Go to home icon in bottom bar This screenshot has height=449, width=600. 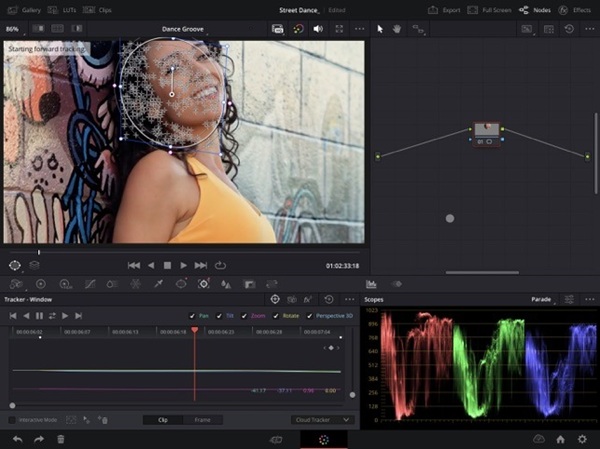561,439
